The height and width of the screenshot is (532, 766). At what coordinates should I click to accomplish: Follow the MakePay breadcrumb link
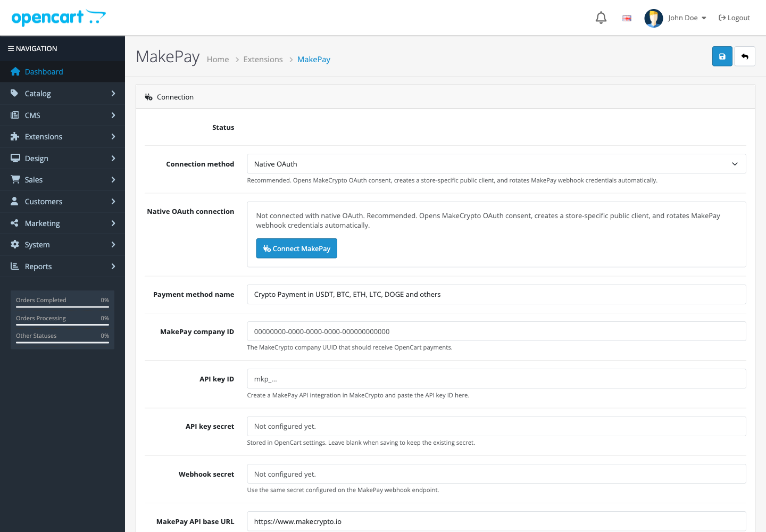pyautogui.click(x=314, y=60)
